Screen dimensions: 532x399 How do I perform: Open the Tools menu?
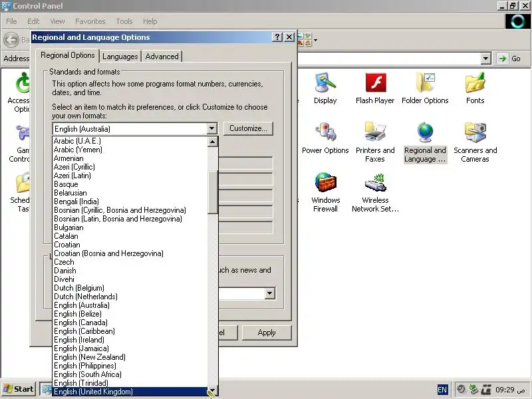124,21
